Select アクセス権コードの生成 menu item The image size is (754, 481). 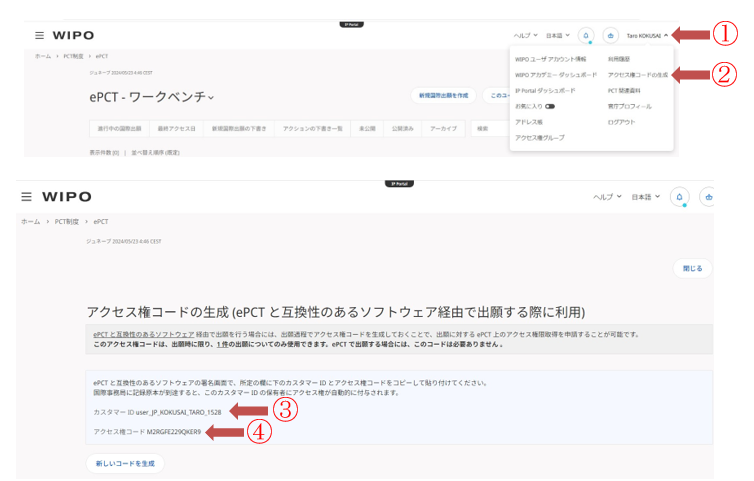coord(637,74)
